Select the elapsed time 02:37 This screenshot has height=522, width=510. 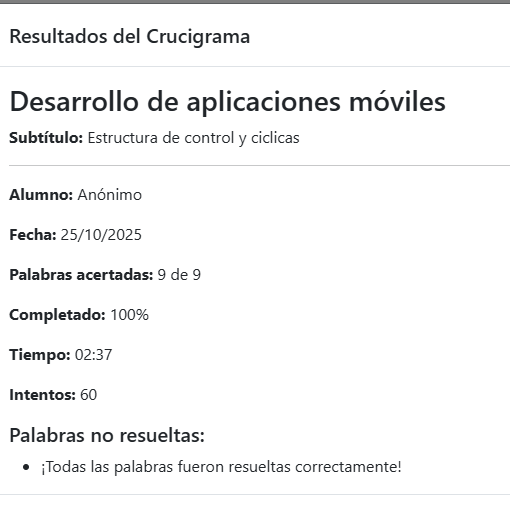pyautogui.click(x=93, y=355)
